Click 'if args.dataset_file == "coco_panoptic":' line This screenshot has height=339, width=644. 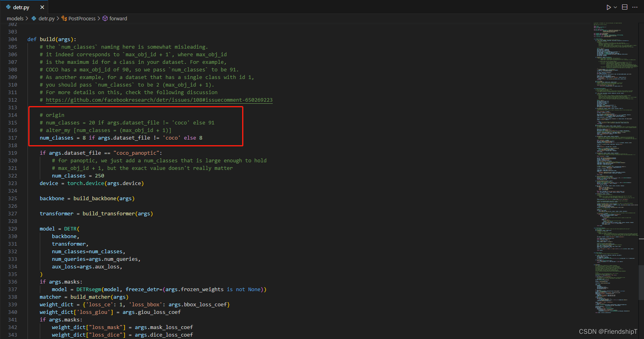pyautogui.click(x=101, y=153)
